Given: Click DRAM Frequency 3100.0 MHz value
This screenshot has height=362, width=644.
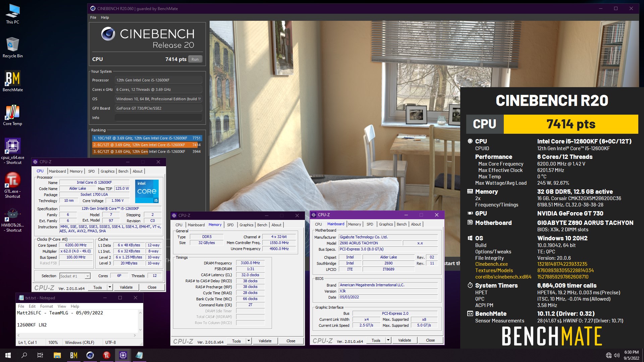Looking at the screenshot, I should point(250,263).
